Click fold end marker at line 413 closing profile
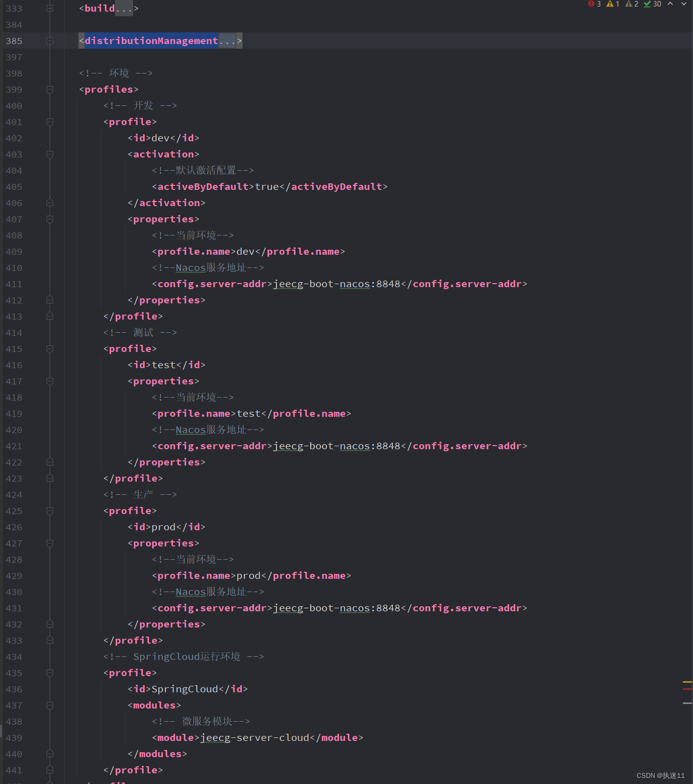Viewport: 693px width, 784px height. coord(50,316)
